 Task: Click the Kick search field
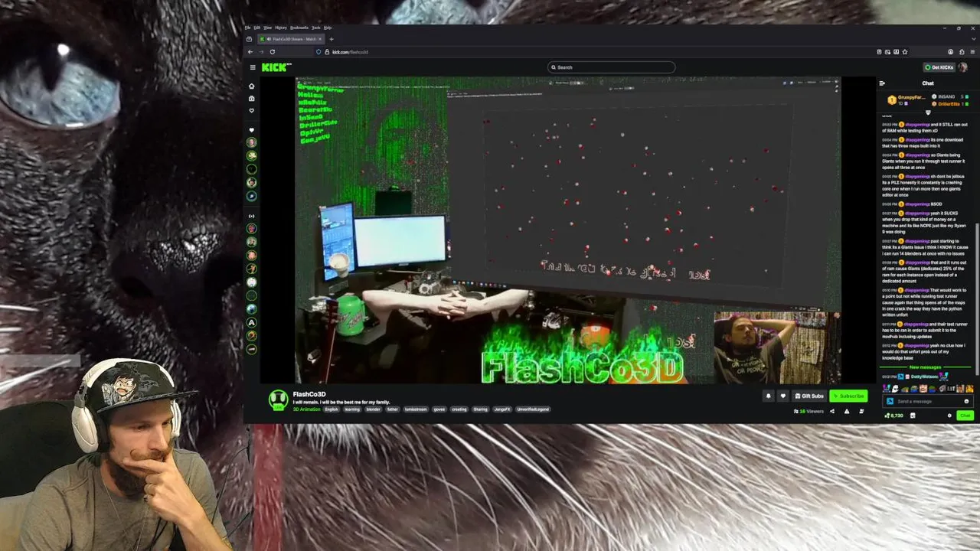click(x=611, y=67)
